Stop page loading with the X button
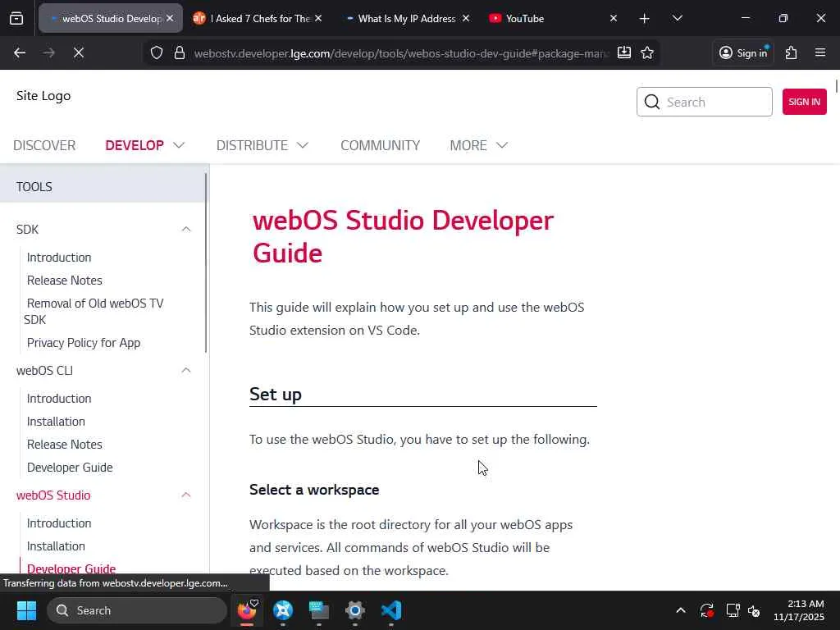 click(79, 52)
